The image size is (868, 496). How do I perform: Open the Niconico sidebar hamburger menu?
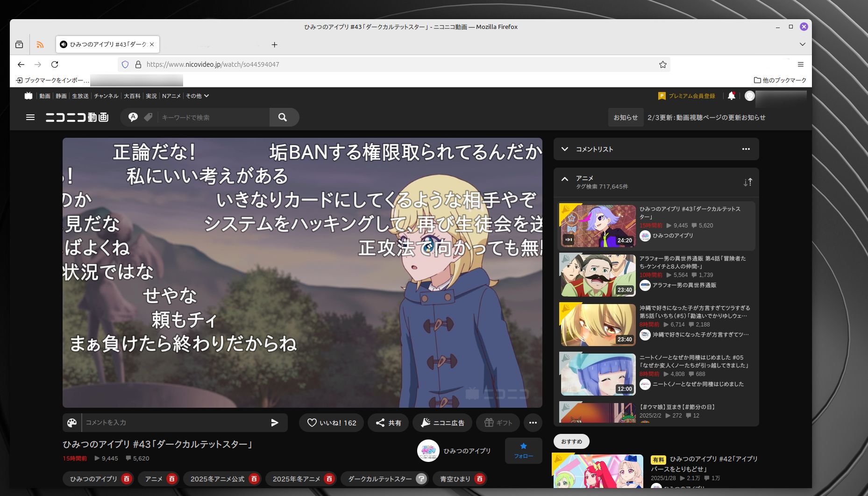click(x=30, y=117)
